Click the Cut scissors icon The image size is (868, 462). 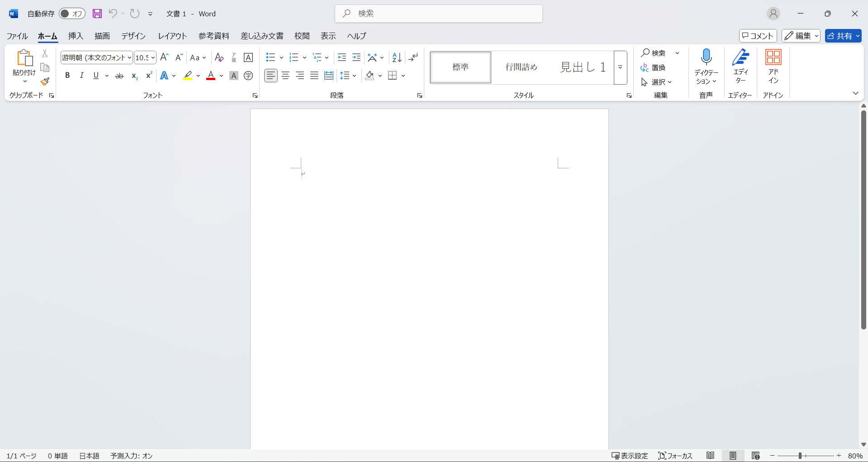[x=45, y=53]
